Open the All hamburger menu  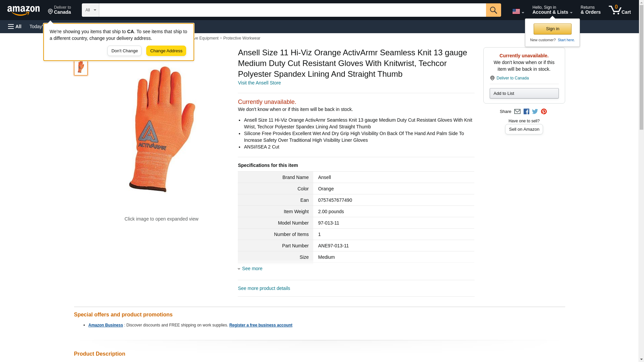tap(15, 26)
